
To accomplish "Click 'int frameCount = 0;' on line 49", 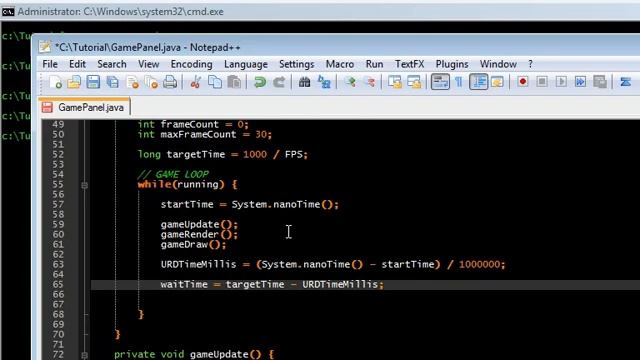I will coord(193,124).
